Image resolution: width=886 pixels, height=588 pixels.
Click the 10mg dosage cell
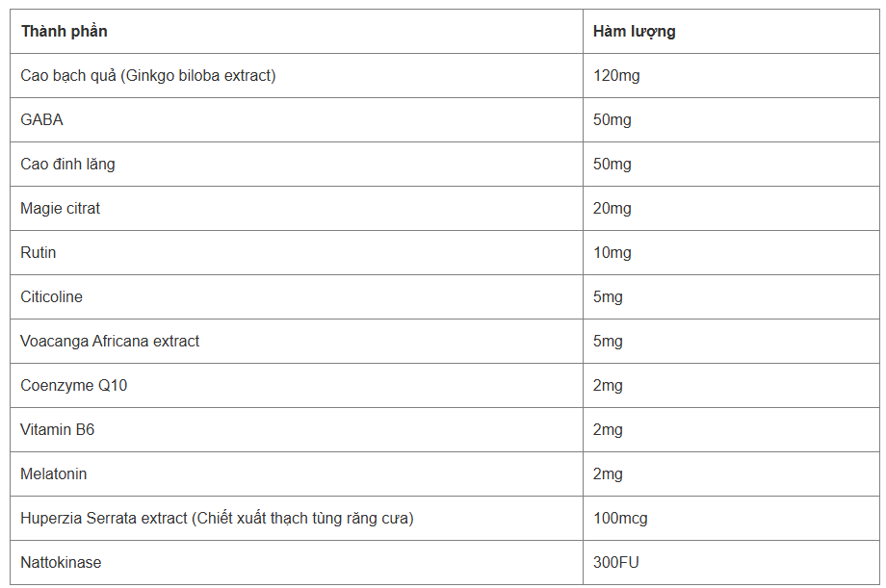pos(612,253)
